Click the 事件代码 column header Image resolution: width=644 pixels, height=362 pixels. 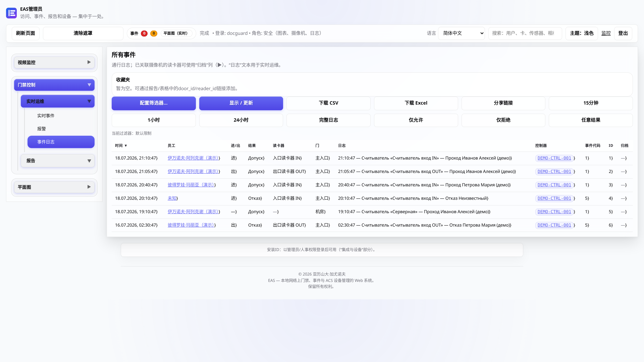tap(593, 145)
